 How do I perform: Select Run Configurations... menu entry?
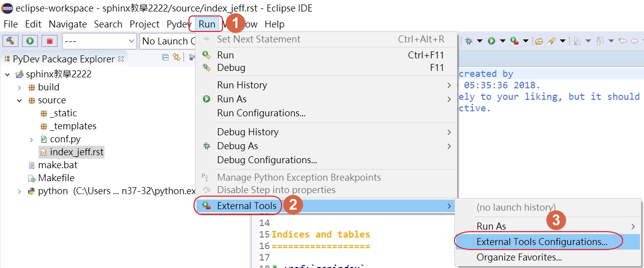[326, 113]
